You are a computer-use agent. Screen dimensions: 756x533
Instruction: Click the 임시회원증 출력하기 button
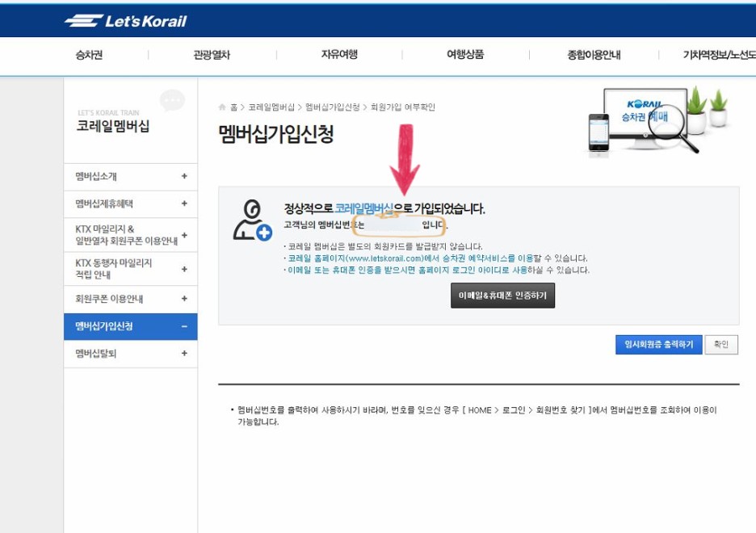[658, 345]
